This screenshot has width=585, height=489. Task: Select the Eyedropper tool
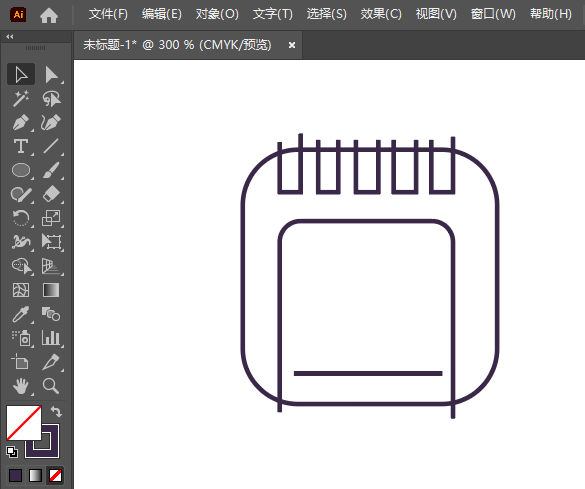[21, 314]
